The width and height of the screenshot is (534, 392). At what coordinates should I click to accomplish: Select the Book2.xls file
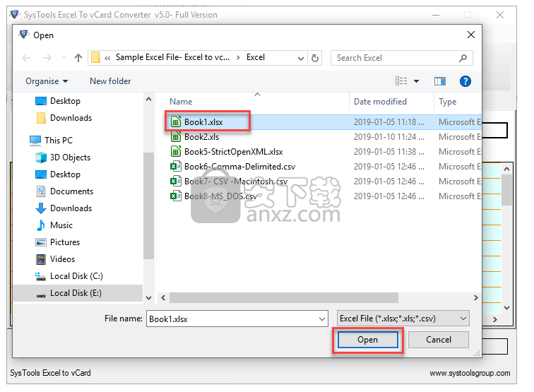coord(201,137)
